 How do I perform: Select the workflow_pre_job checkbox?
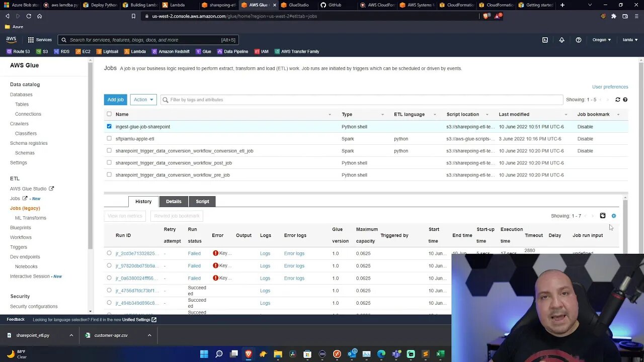tap(109, 174)
